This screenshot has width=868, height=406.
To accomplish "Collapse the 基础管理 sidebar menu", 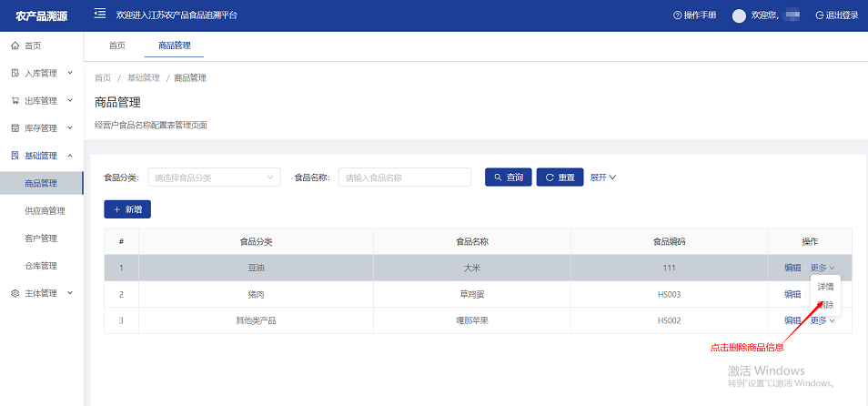I will pos(41,156).
